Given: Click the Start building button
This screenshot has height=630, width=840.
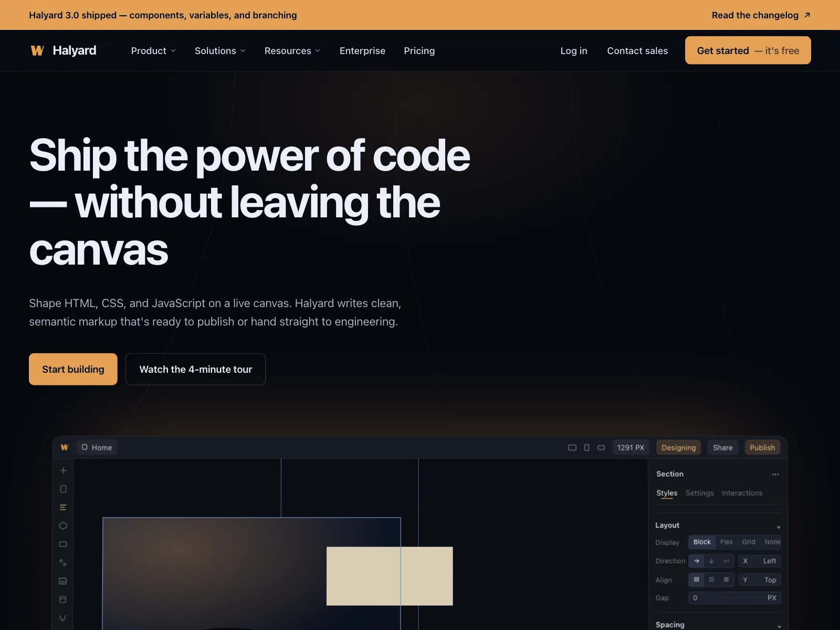Looking at the screenshot, I should [73, 369].
